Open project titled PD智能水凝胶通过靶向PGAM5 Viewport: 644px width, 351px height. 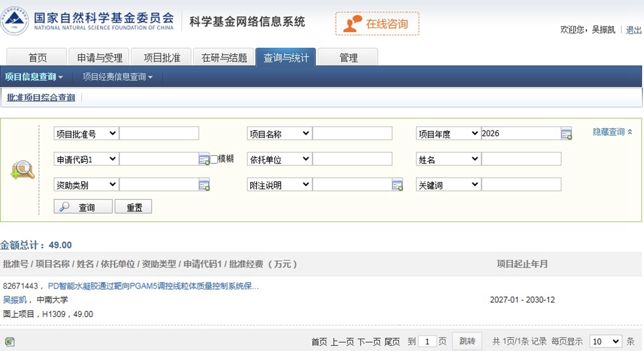coord(153,286)
